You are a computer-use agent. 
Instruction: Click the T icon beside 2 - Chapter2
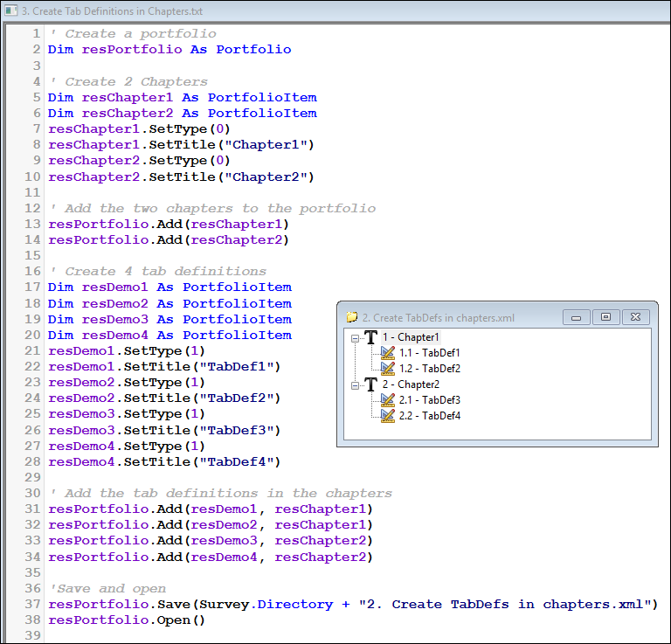pyautogui.click(x=370, y=384)
